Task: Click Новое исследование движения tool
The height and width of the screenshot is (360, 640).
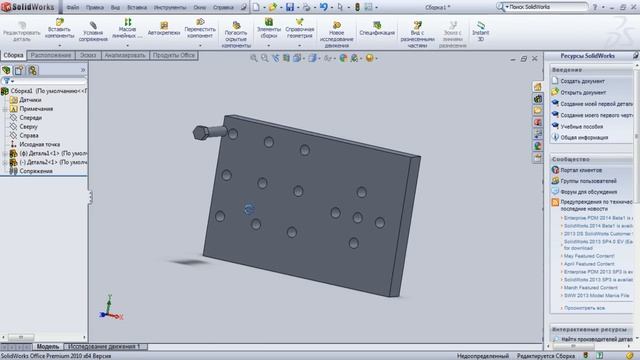Action: [337, 34]
